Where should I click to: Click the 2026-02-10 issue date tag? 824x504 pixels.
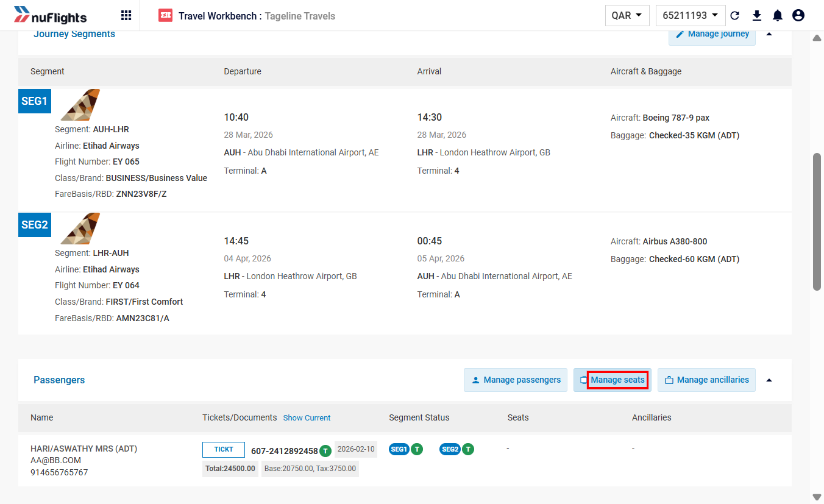(356, 449)
